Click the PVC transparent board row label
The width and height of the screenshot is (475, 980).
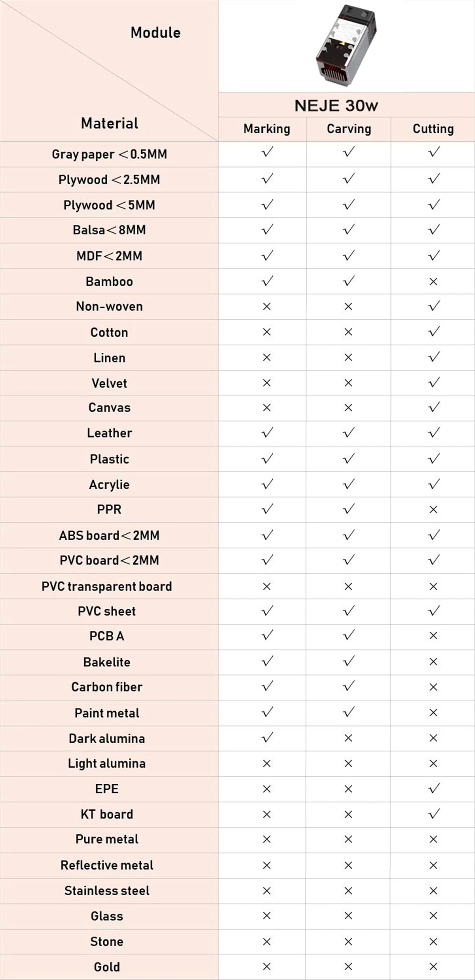click(107, 586)
